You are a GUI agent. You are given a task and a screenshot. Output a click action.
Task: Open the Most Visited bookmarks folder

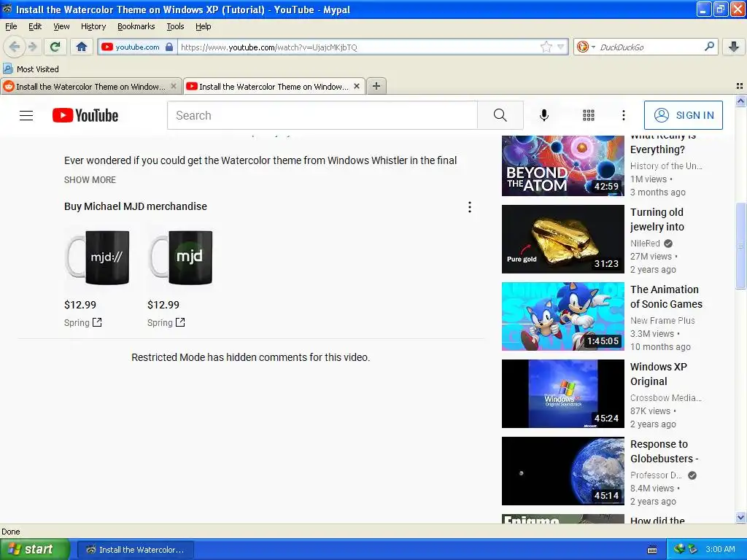point(31,69)
